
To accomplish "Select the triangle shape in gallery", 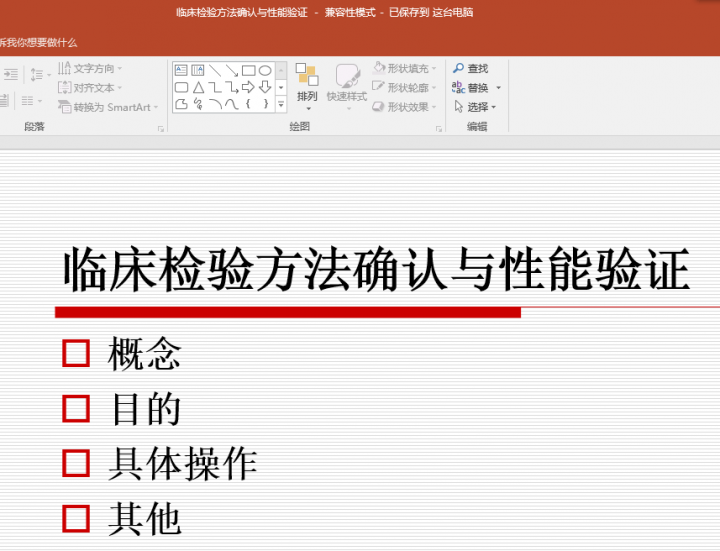I will click(x=198, y=87).
